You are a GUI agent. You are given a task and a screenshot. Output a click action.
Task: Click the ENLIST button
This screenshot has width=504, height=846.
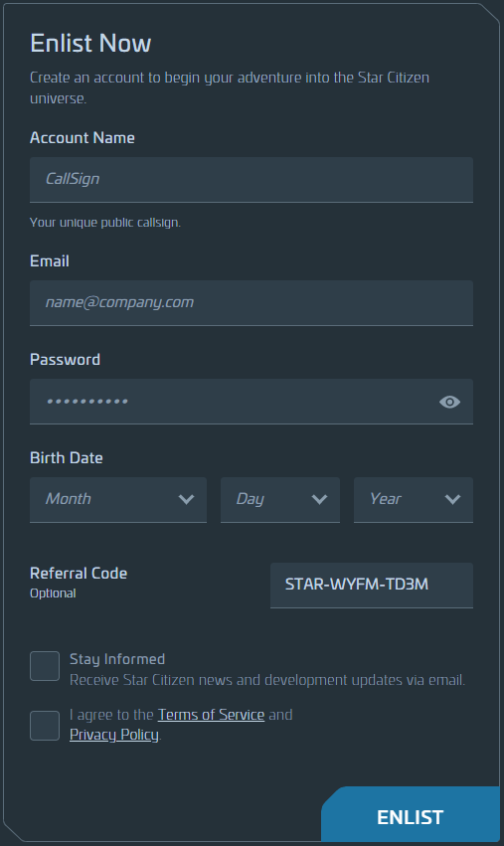[411, 815]
